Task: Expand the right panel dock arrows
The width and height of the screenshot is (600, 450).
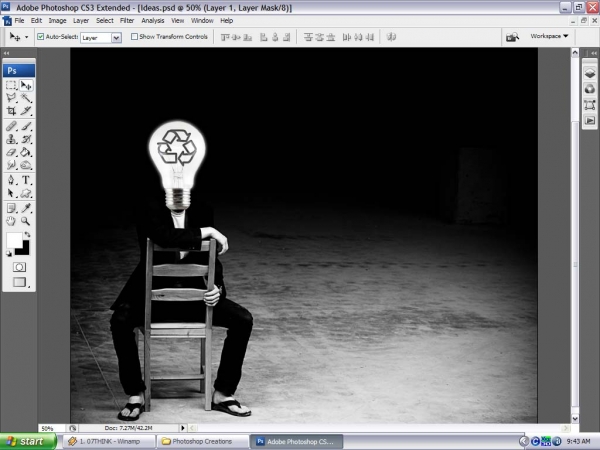Action: [x=593, y=53]
